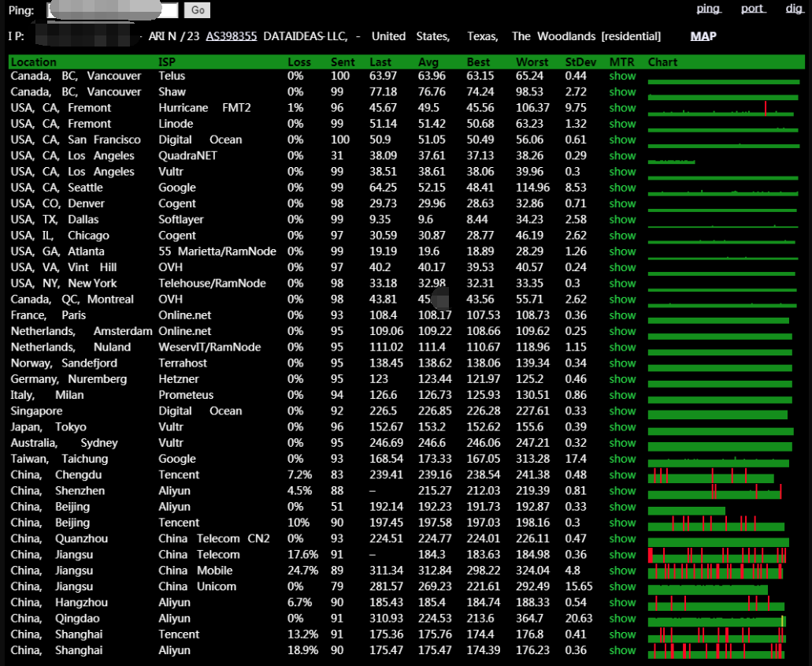Open the dig link at top right
The width and height of the screenshot is (812, 666).
(794, 9)
